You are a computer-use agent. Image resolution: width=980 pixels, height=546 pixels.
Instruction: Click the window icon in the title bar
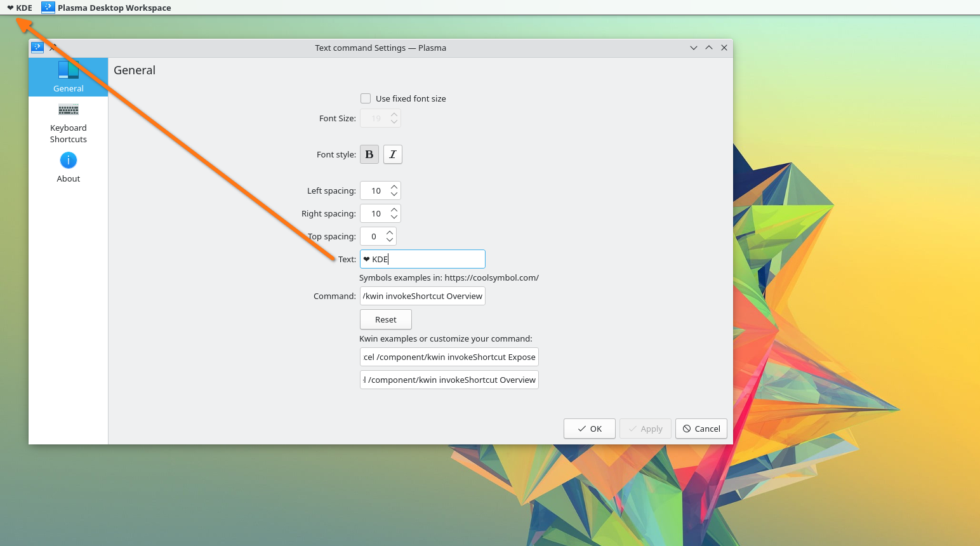point(37,48)
